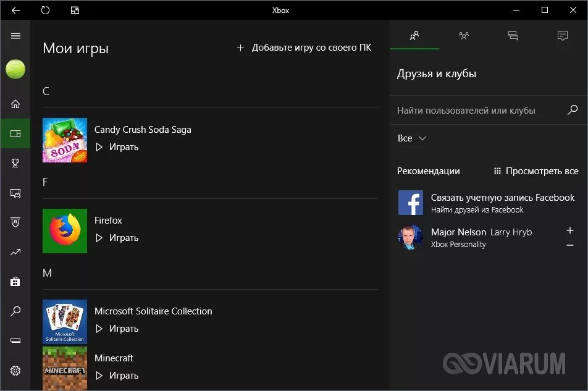Open Firefox game thumbnail

click(x=65, y=231)
